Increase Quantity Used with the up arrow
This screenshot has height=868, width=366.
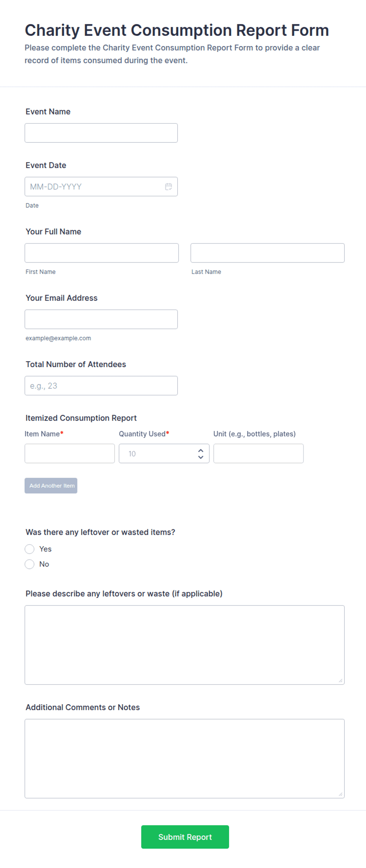coord(201,450)
